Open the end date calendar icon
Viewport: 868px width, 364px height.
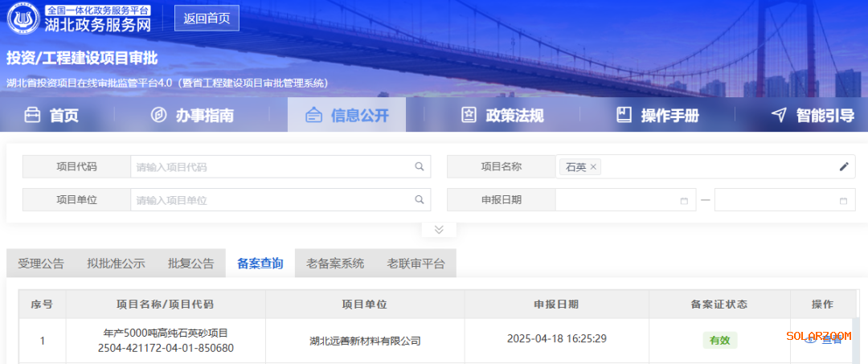coord(843,200)
